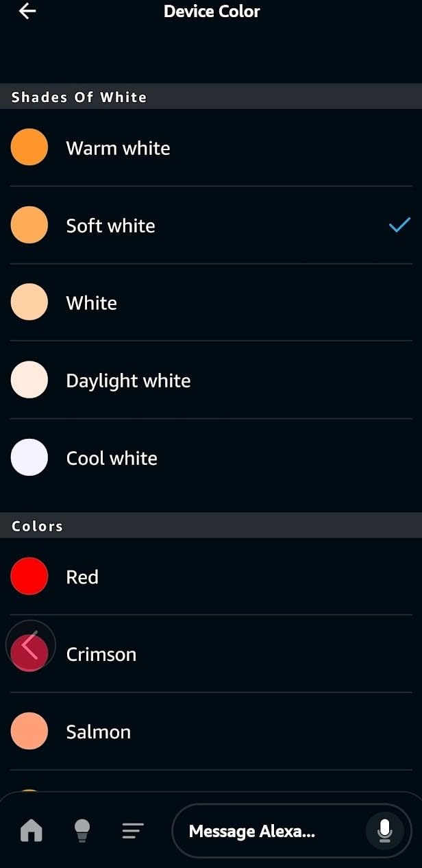Select the Warm white color swatch
422x868 pixels.
click(29, 147)
